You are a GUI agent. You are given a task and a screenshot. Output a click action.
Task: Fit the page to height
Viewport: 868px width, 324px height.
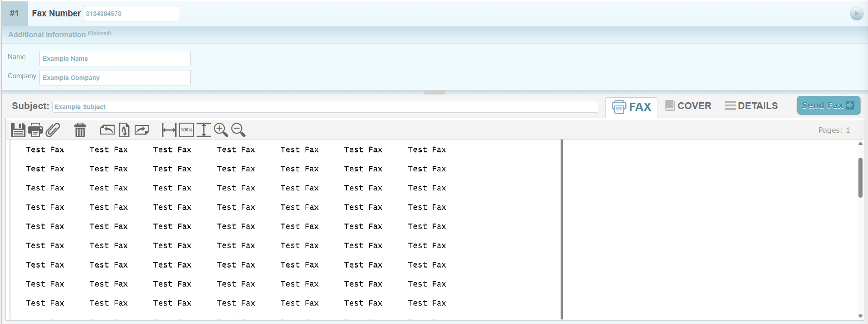pyautogui.click(x=203, y=130)
